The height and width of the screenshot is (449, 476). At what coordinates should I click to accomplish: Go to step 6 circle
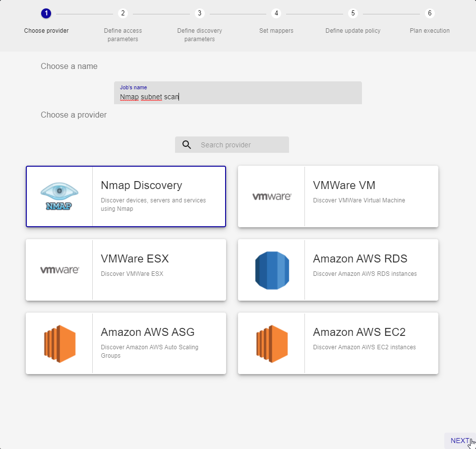pos(429,13)
